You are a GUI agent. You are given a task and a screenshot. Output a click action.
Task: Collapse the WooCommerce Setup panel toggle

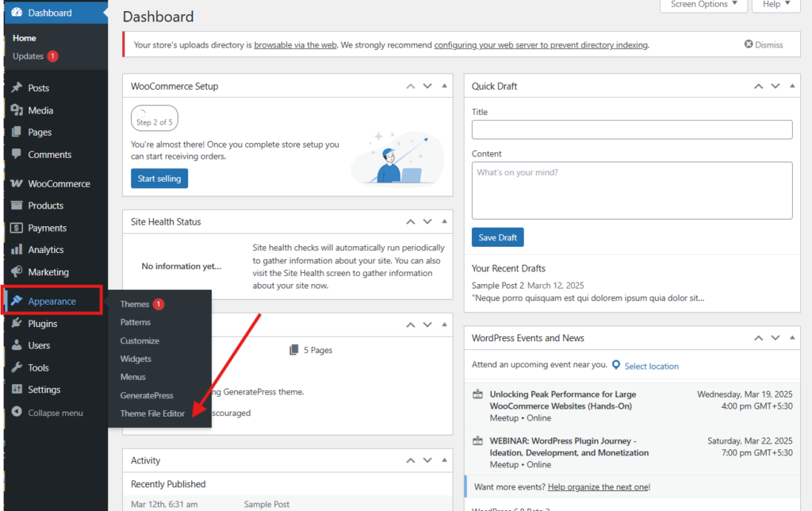(444, 86)
